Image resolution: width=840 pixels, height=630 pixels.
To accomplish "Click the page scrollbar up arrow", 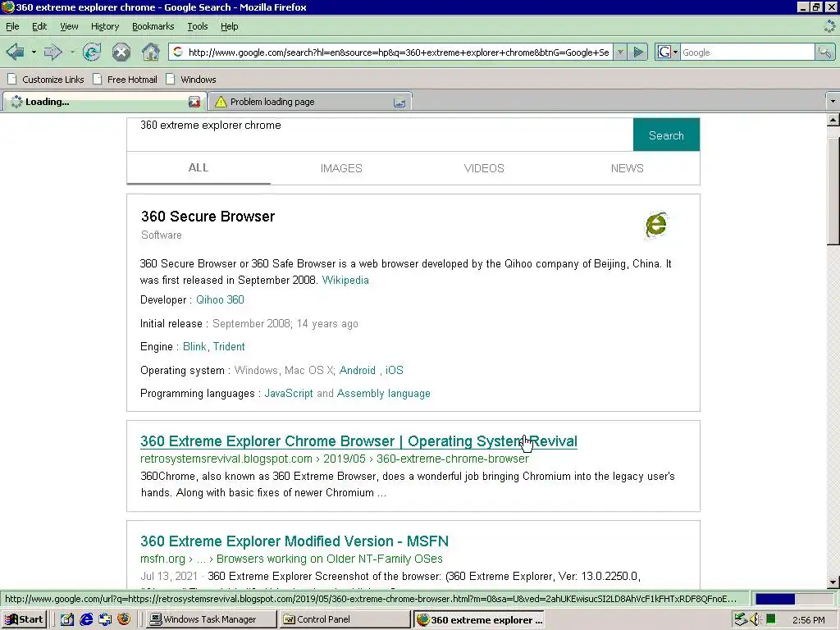I will coord(833,120).
